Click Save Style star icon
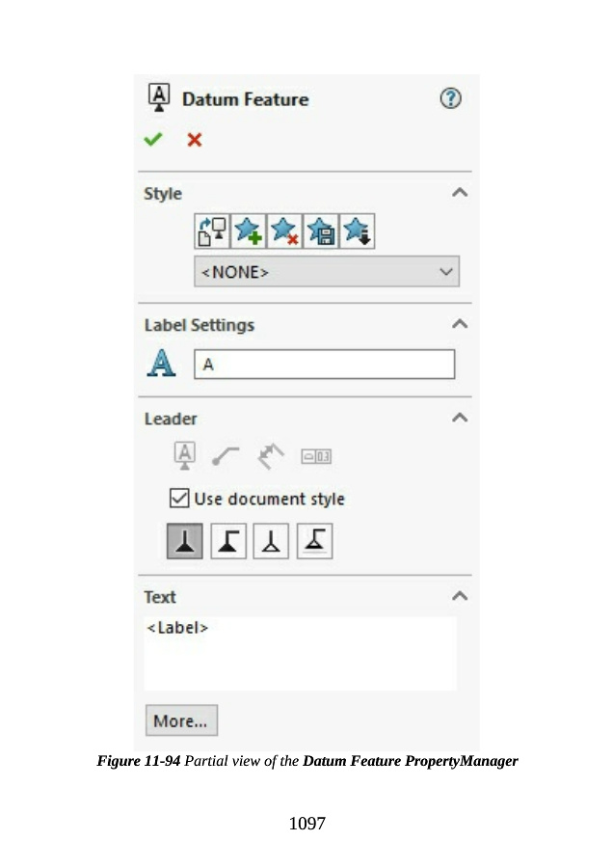This screenshot has height=868, width=613. coord(320,231)
